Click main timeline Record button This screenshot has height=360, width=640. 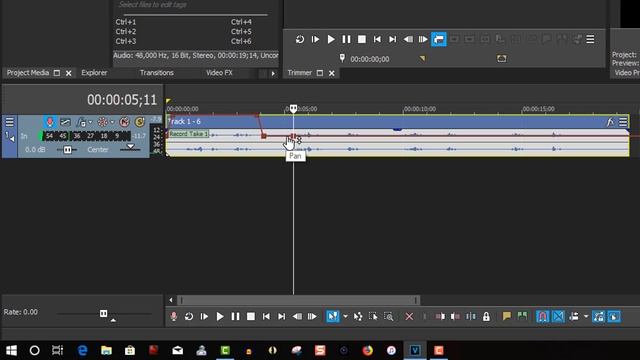click(x=173, y=316)
